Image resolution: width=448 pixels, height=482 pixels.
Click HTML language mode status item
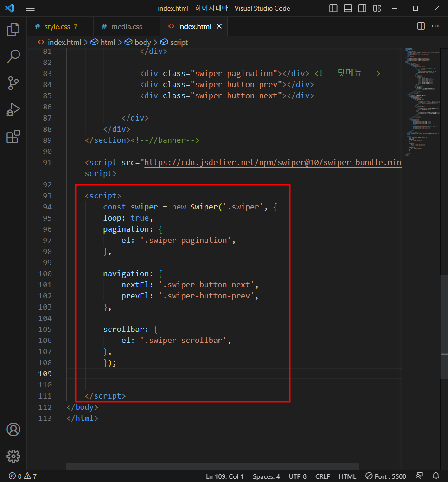tap(347, 476)
